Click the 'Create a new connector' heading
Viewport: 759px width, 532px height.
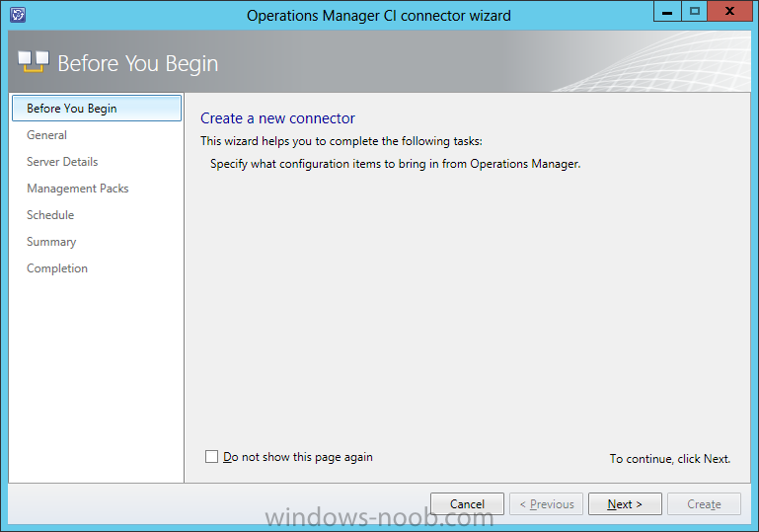click(278, 118)
